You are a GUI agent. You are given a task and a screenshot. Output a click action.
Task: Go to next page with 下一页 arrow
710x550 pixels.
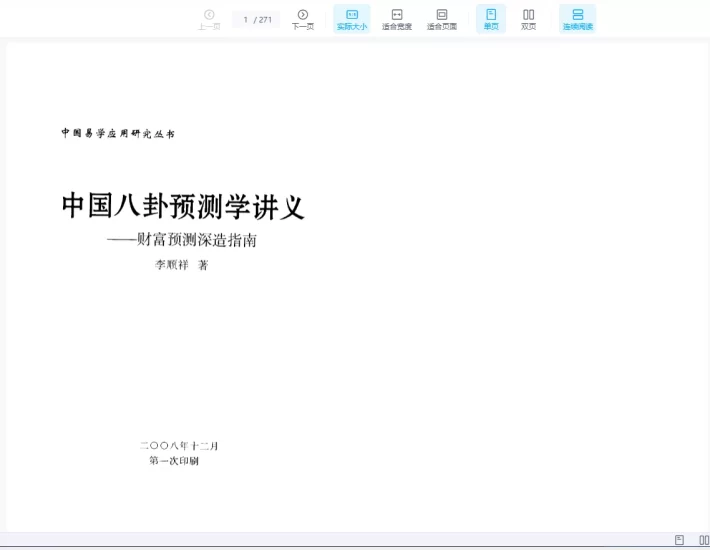(x=302, y=18)
